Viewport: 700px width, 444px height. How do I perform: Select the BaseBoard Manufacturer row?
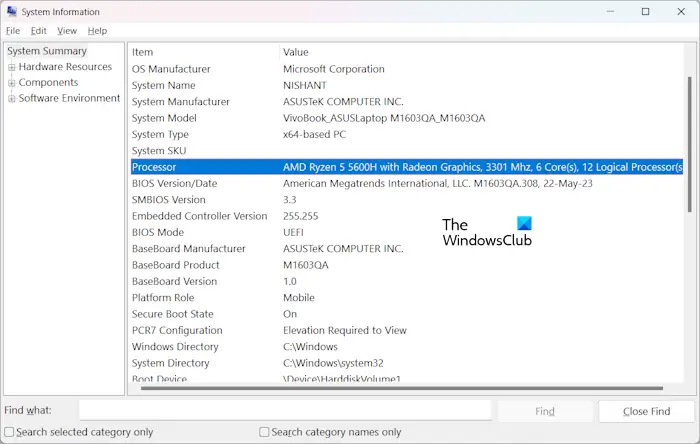407,249
